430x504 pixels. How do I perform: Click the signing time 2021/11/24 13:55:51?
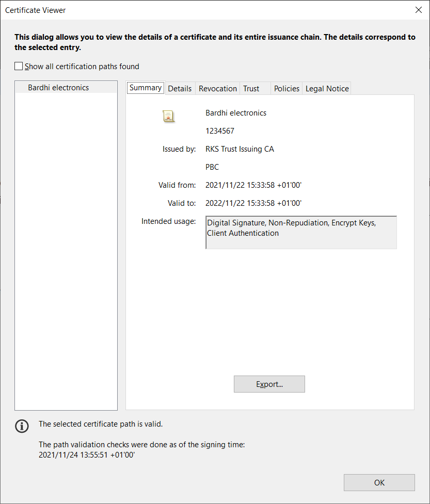[87, 455]
